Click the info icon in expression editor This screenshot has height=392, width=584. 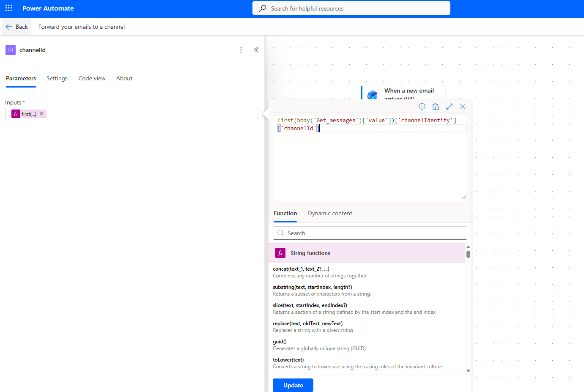point(422,107)
